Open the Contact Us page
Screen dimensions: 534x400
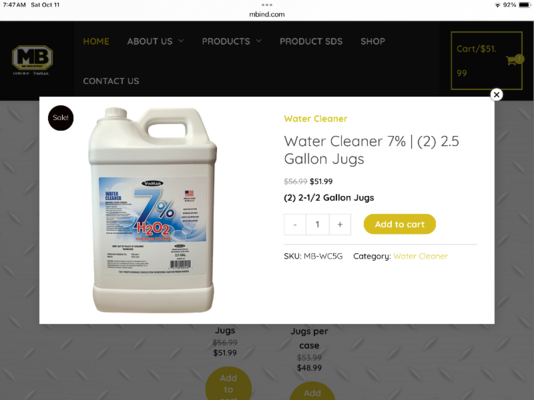[x=111, y=81]
